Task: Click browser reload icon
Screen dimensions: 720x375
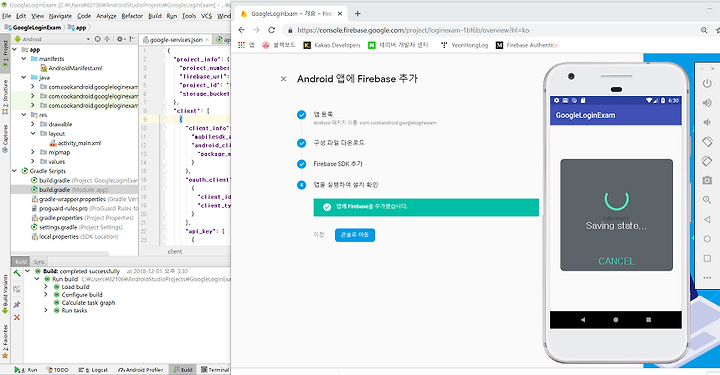Action: [271, 30]
